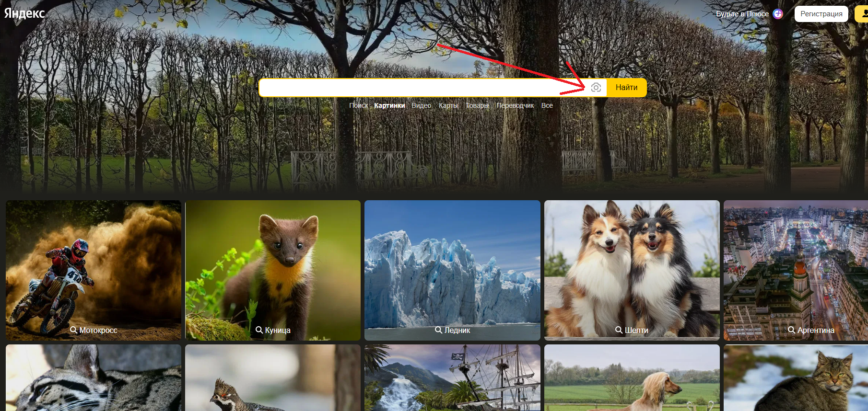Viewport: 868px width, 411px height.
Task: Click magnifier icon beside Куница label
Action: pyautogui.click(x=259, y=330)
